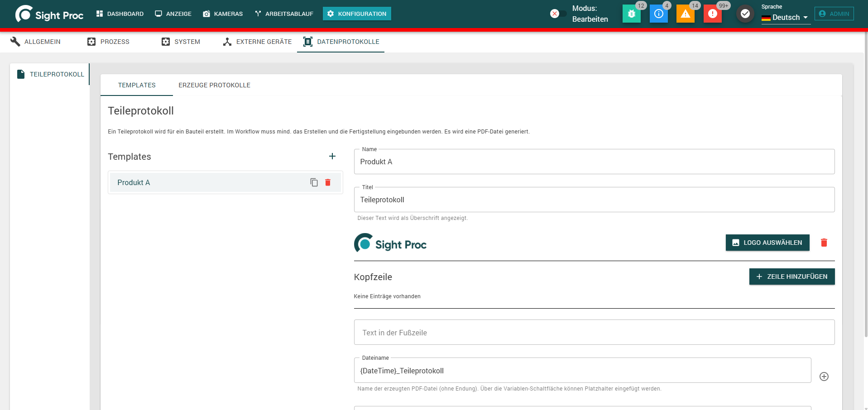Click the Logo auswählen button

(767, 243)
